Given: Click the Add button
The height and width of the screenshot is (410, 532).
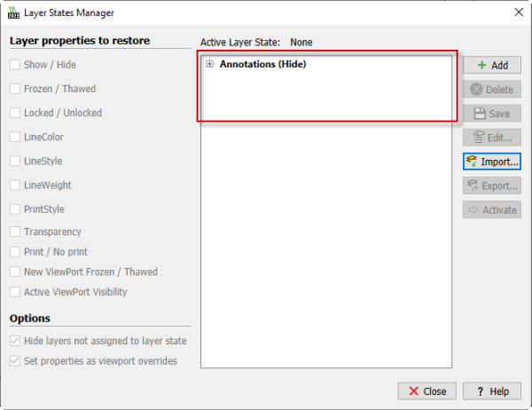Looking at the screenshot, I should (x=492, y=65).
